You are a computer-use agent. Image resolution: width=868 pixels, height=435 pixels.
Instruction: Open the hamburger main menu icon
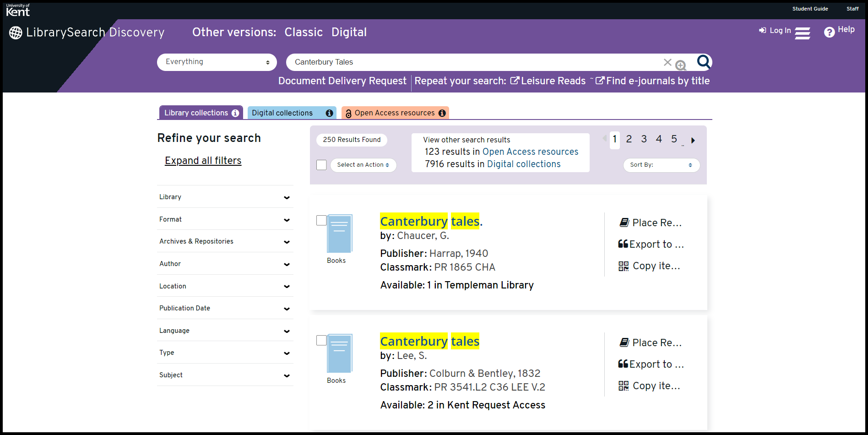[x=802, y=33]
